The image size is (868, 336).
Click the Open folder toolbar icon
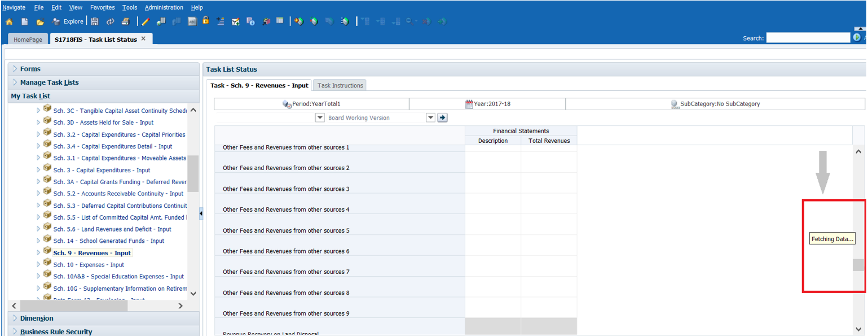click(40, 21)
